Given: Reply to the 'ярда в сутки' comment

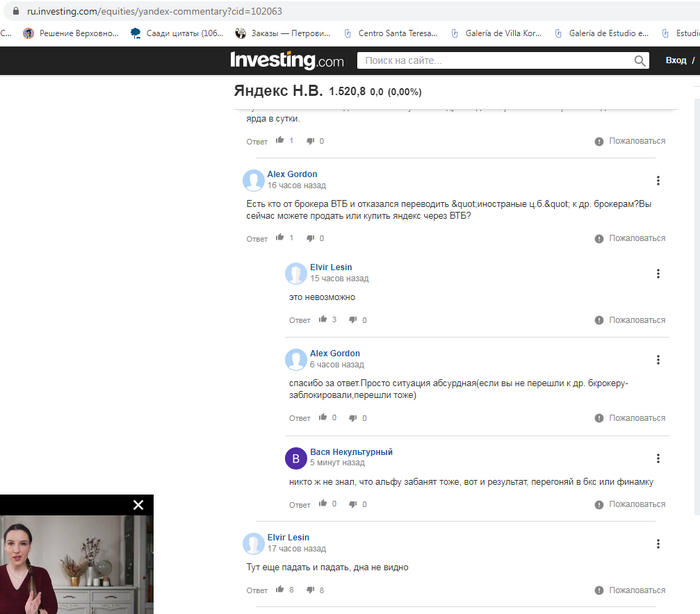Looking at the screenshot, I should point(257,142).
